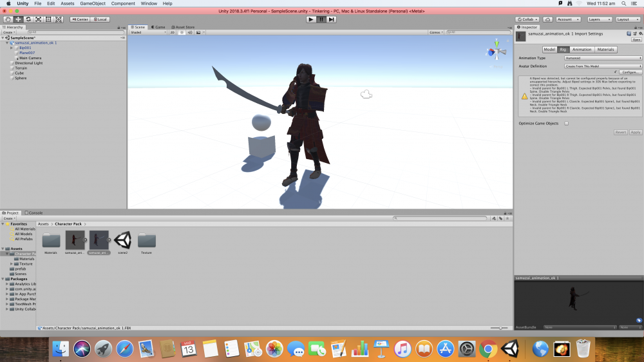Viewport: 644px width, 362px height.
Task: Click Assets in the breadcrumb path
Action: coord(43,224)
